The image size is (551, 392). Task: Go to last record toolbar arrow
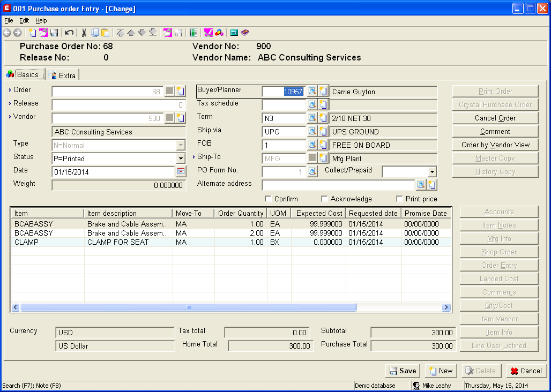(x=153, y=33)
